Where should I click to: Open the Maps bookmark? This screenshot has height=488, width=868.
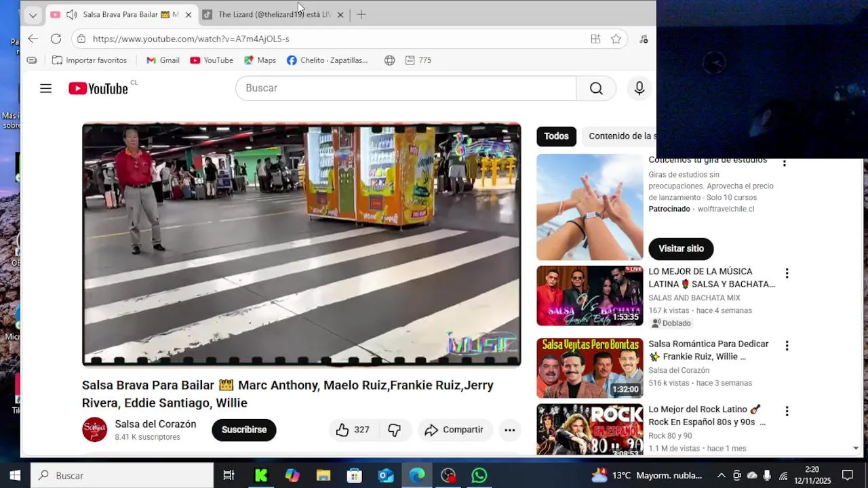click(260, 60)
